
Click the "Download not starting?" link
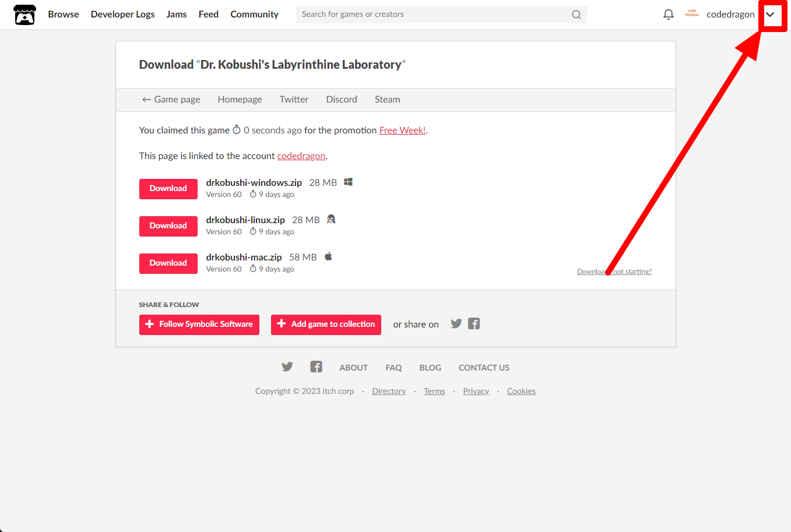click(x=614, y=272)
